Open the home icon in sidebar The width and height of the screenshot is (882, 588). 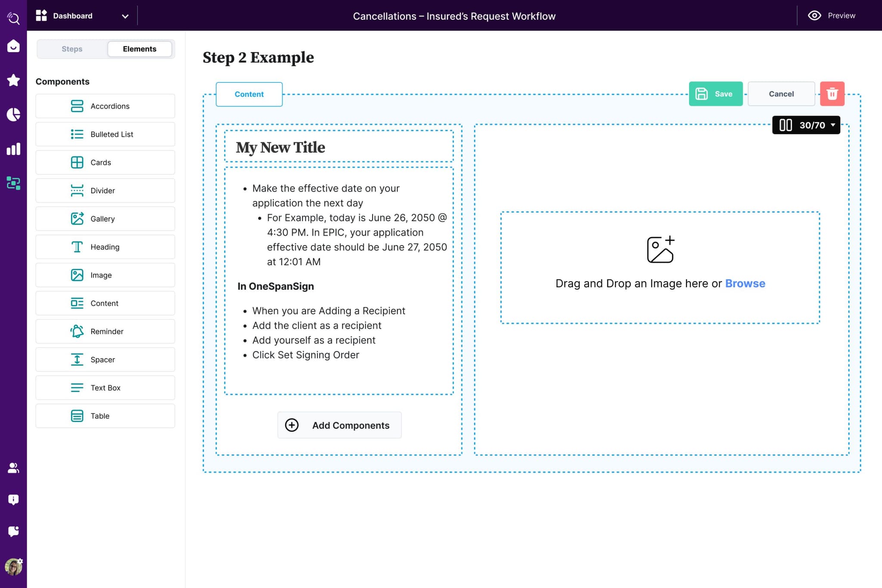click(x=13, y=46)
